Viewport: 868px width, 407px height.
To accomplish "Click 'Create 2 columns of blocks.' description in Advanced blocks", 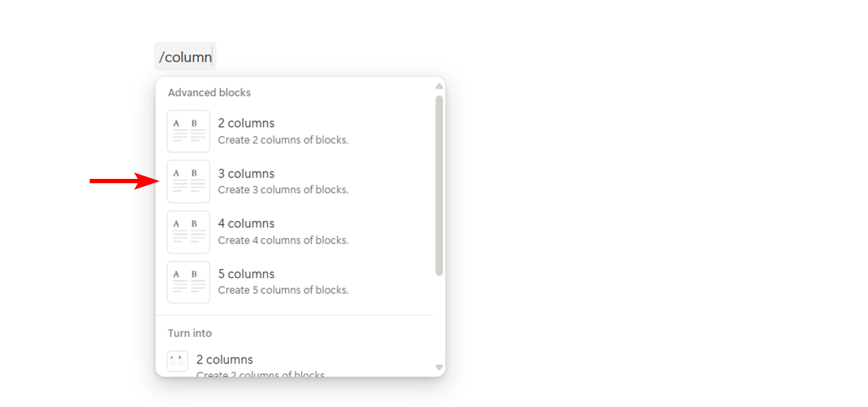I will (x=284, y=140).
